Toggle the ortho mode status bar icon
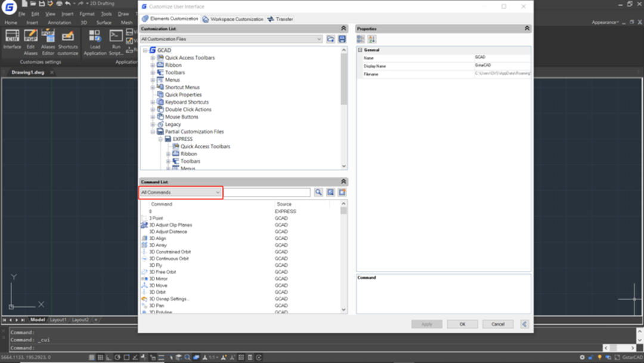 tap(109, 358)
